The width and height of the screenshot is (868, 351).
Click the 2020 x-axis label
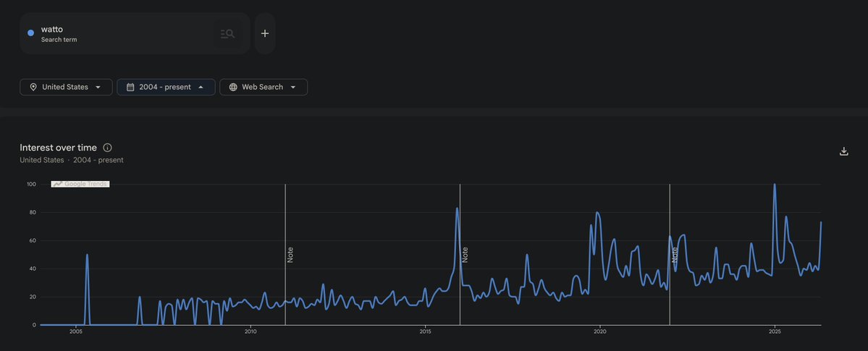(600, 331)
